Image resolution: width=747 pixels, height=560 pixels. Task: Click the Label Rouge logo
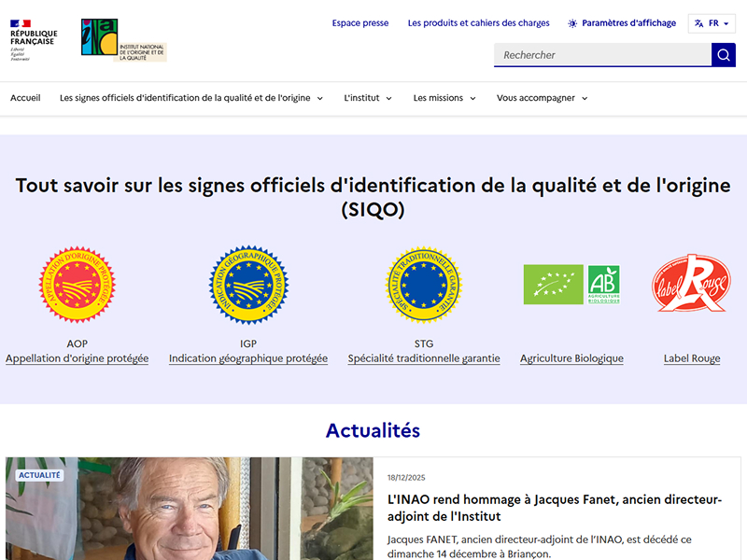[x=691, y=284]
